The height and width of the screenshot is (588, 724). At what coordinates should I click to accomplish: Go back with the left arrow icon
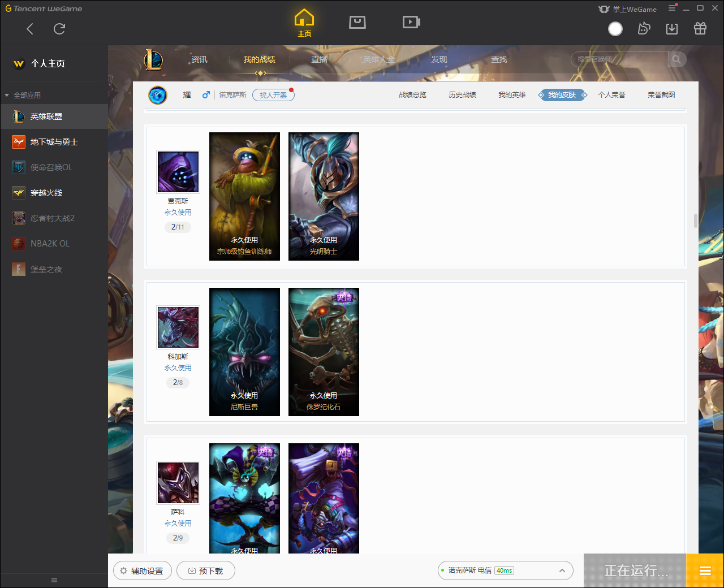30,29
